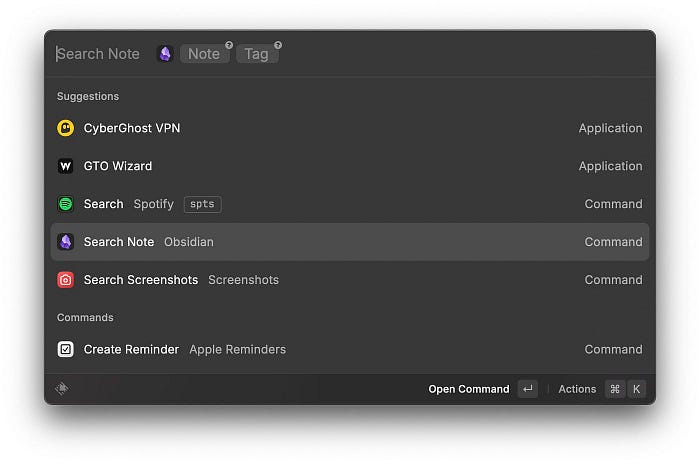The image size is (700, 463).
Task: Select the CyberGhost VPN application row
Action: pos(350,128)
